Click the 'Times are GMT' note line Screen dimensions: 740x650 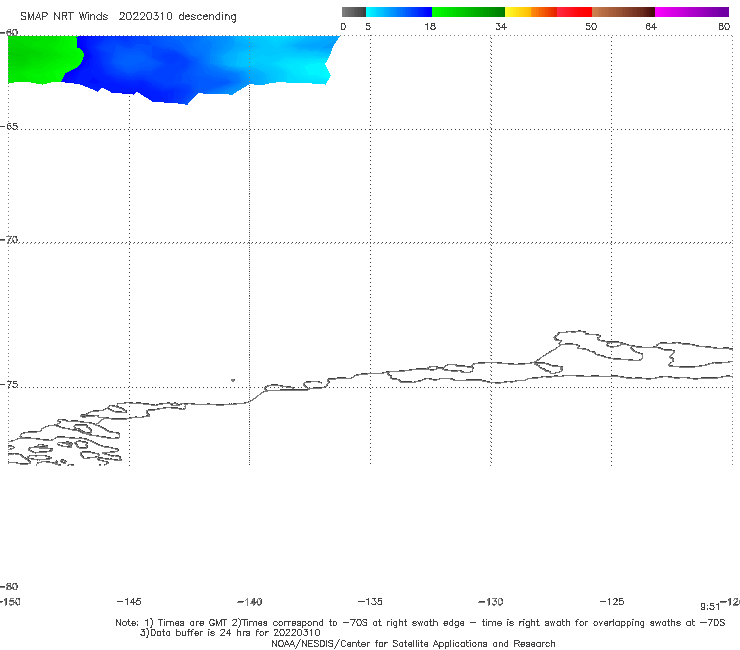420,623
